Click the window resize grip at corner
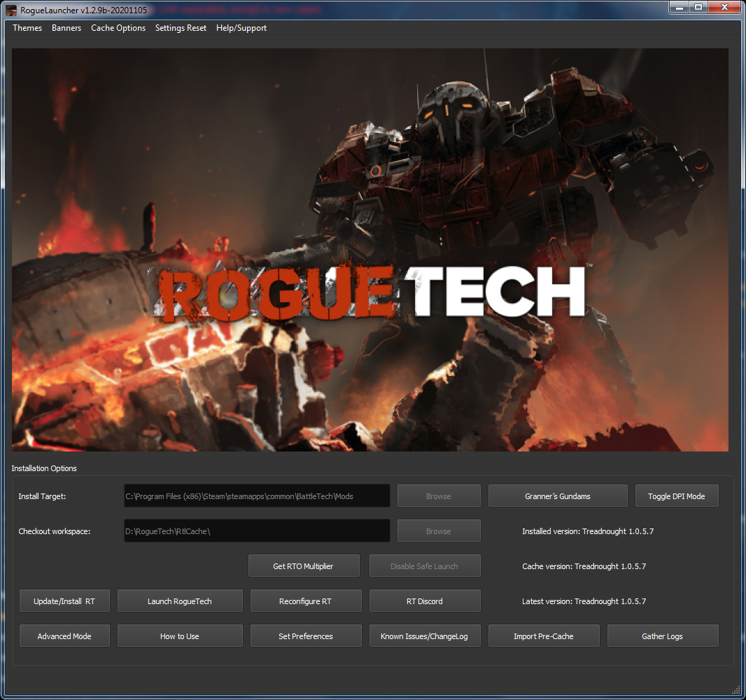Image resolution: width=746 pixels, height=700 pixels. click(736, 690)
